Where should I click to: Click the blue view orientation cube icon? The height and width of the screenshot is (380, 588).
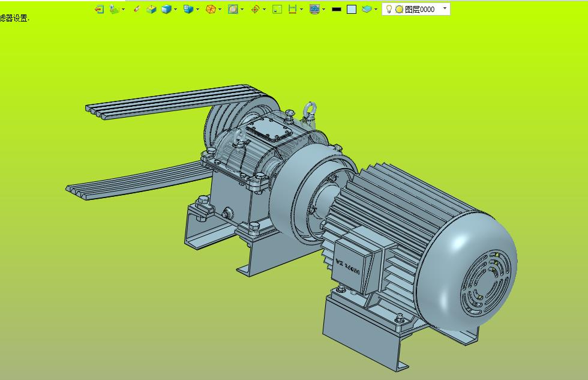pyautogui.click(x=188, y=9)
